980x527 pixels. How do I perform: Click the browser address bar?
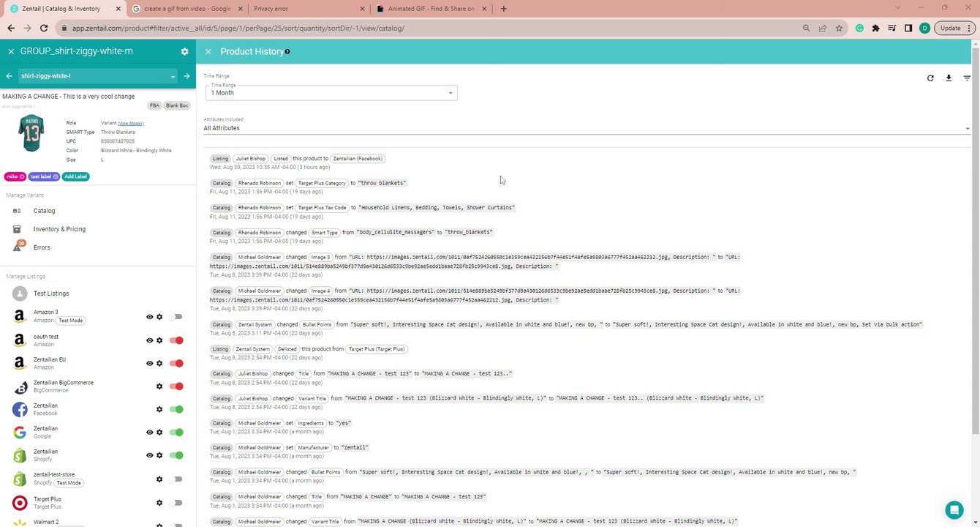click(431, 28)
